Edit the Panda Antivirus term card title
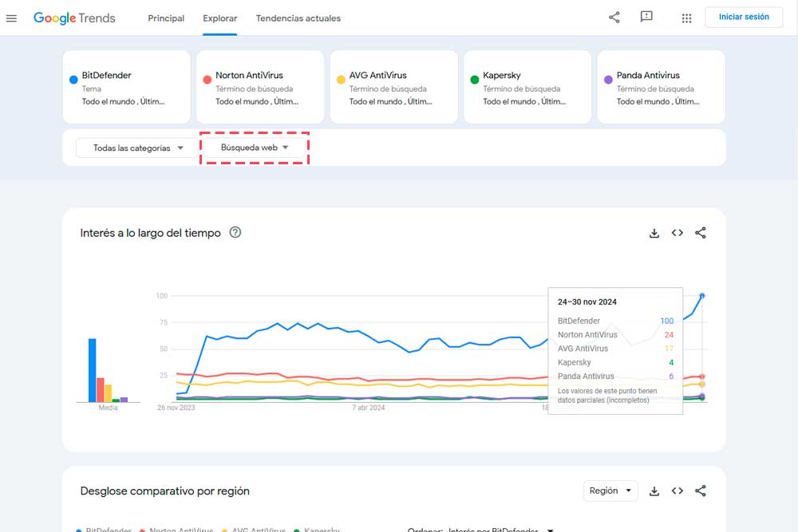798x532 pixels. point(648,75)
